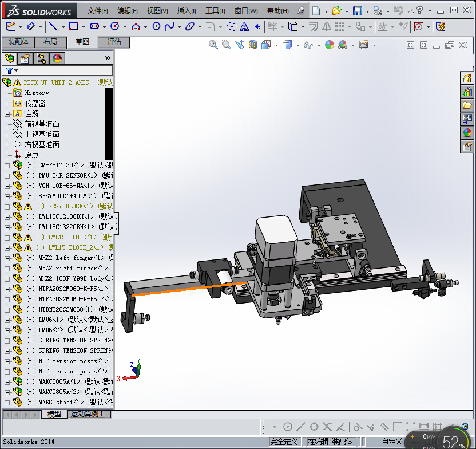The image size is (476, 449).
Task: Expand the CM-P-17L30<1> component node
Action: coord(7,166)
